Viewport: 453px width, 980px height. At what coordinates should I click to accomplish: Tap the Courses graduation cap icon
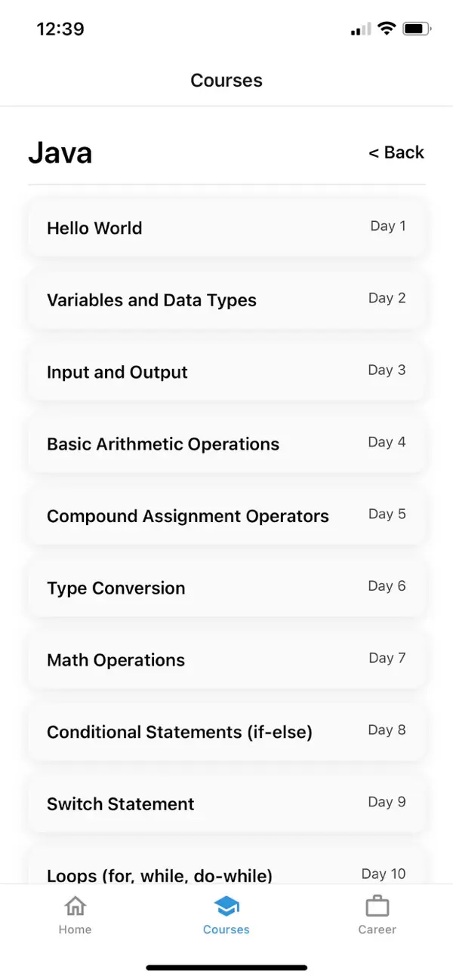tap(226, 905)
